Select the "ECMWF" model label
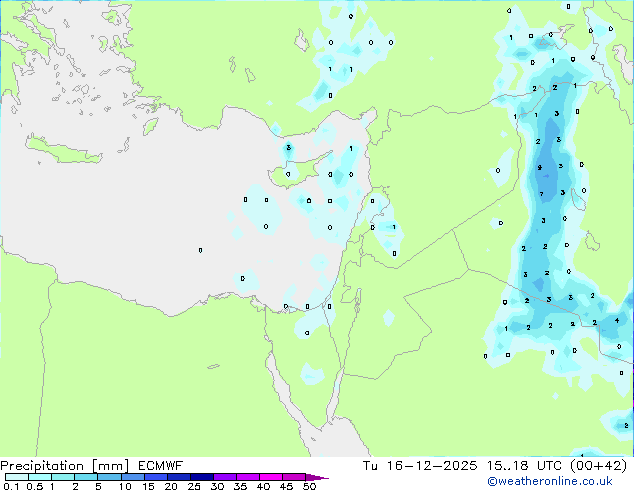The image size is (634, 490). click(161, 466)
